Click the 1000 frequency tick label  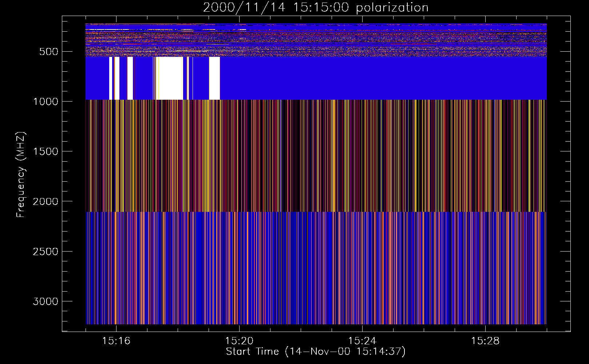(x=46, y=102)
